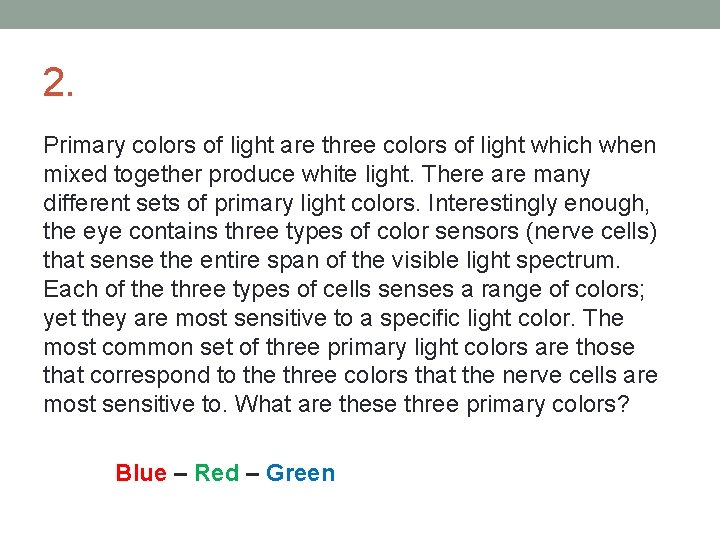Click the word "enough," ending the third line

pyautogui.click(x=607, y=204)
